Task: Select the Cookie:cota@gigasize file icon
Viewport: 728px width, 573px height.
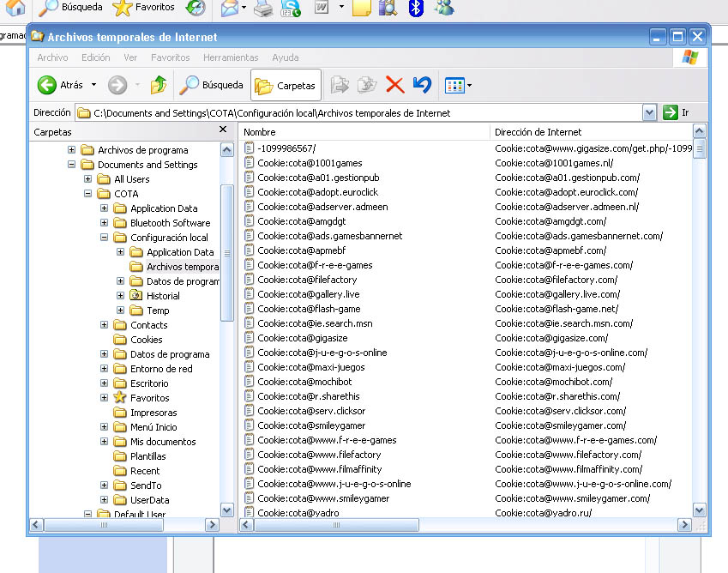Action: [x=250, y=338]
